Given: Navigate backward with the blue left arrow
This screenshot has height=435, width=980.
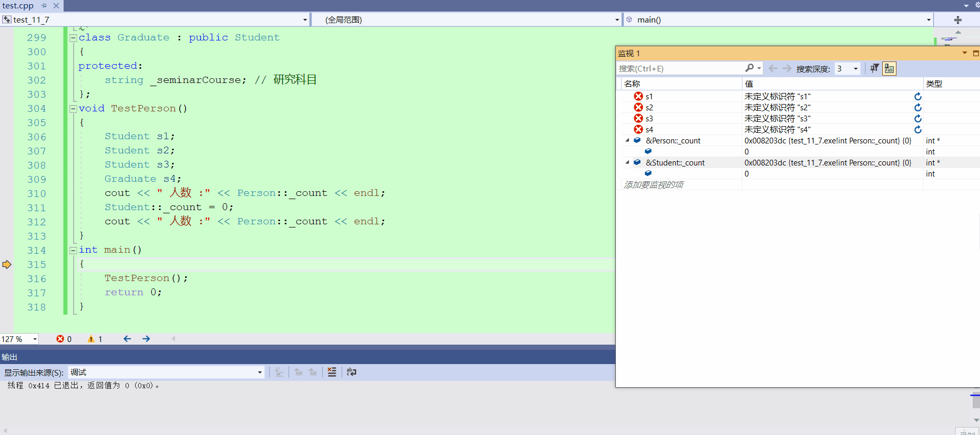Looking at the screenshot, I should click(127, 339).
